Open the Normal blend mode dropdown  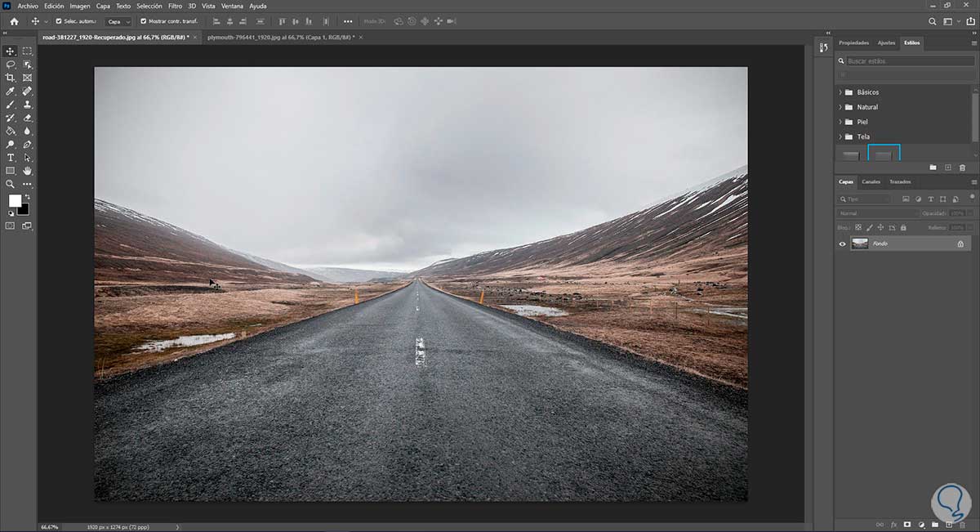(877, 213)
